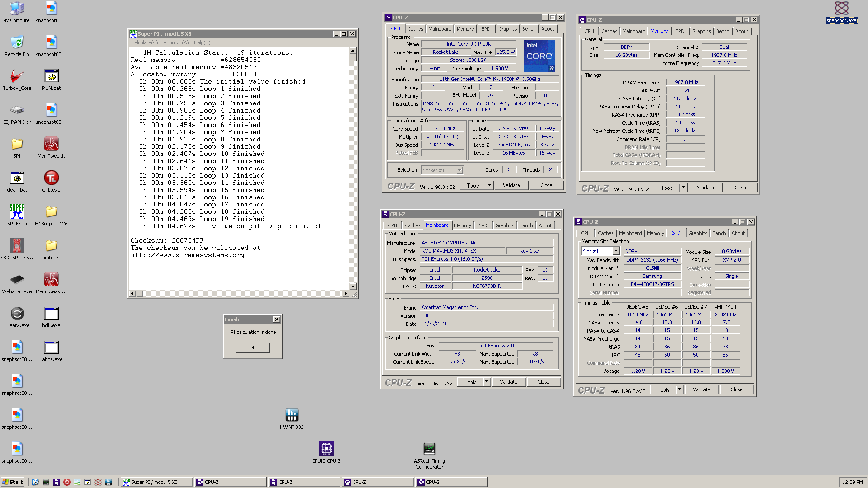Click Super PI vertical scrollbar up arrow
The height and width of the screenshot is (488, 868).
click(353, 51)
